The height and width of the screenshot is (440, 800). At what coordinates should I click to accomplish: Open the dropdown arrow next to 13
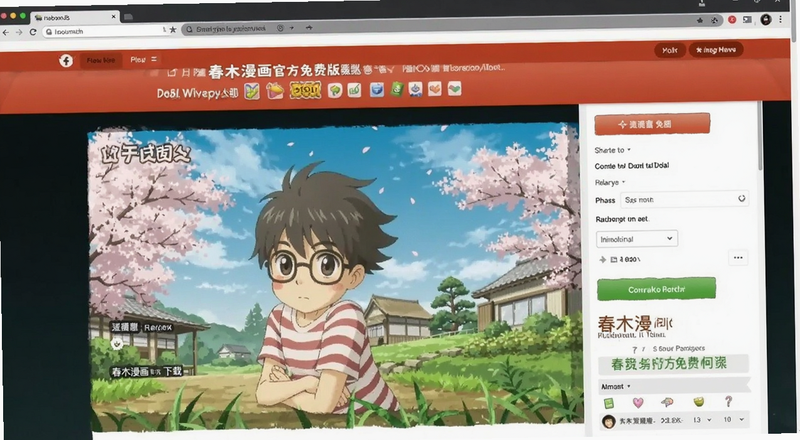[x=709, y=420]
